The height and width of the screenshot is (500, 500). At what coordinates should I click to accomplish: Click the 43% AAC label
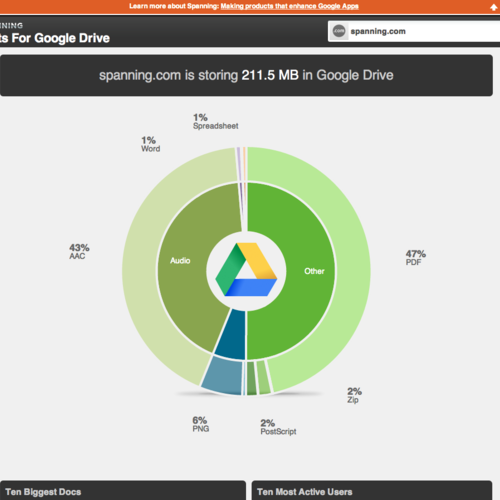79,252
